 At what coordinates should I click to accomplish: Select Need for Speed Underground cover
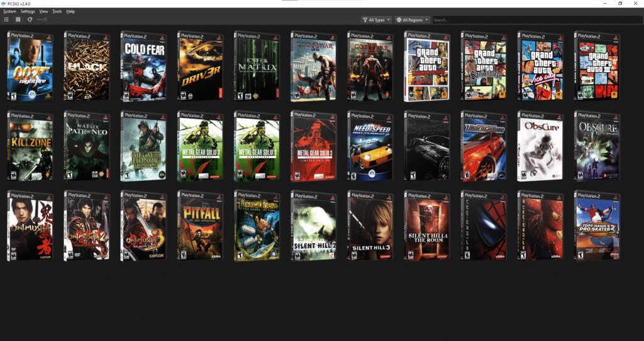point(484,146)
